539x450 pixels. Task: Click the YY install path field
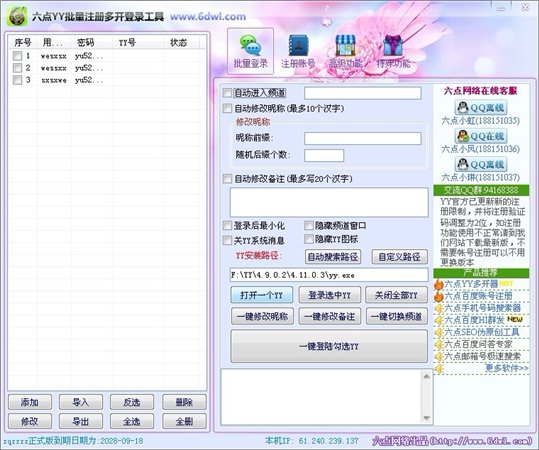pyautogui.click(x=329, y=275)
